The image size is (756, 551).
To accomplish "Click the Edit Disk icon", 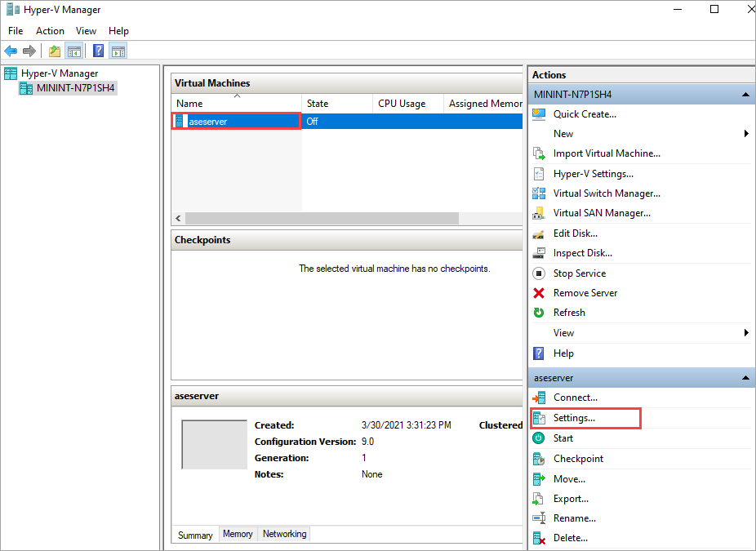I will click(x=539, y=233).
